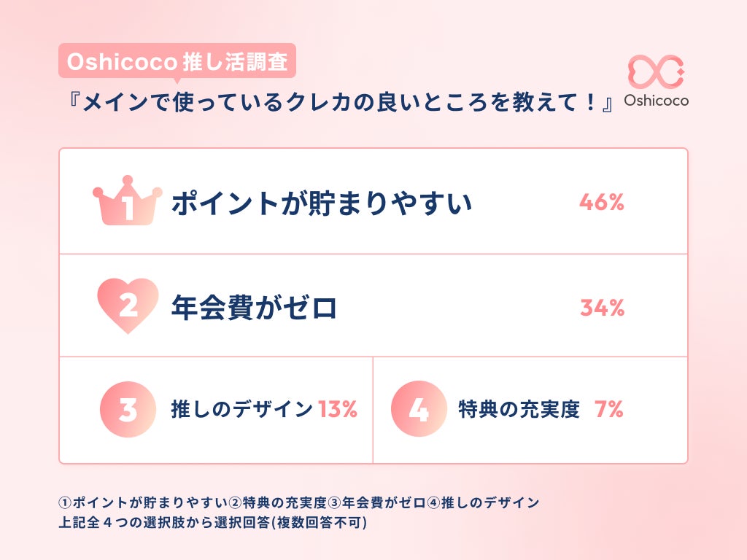Select the ポイントが貯まりやすい ranking label
747x560 pixels.
[x=322, y=203]
